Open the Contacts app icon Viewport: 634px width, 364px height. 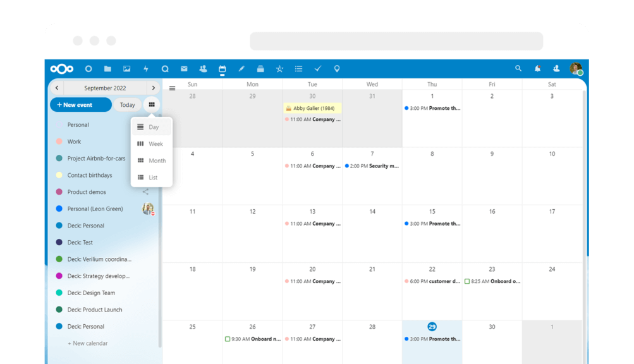pyautogui.click(x=203, y=68)
